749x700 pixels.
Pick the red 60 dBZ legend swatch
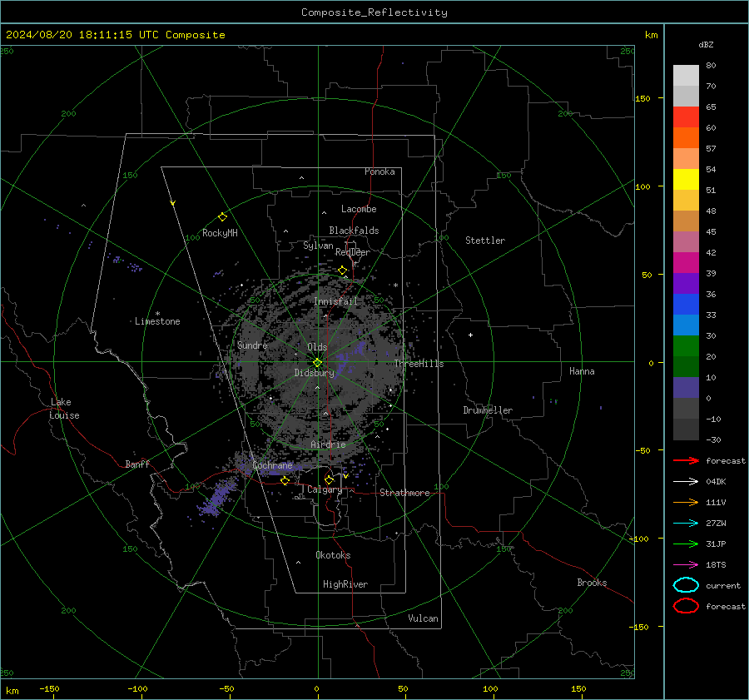click(x=686, y=117)
